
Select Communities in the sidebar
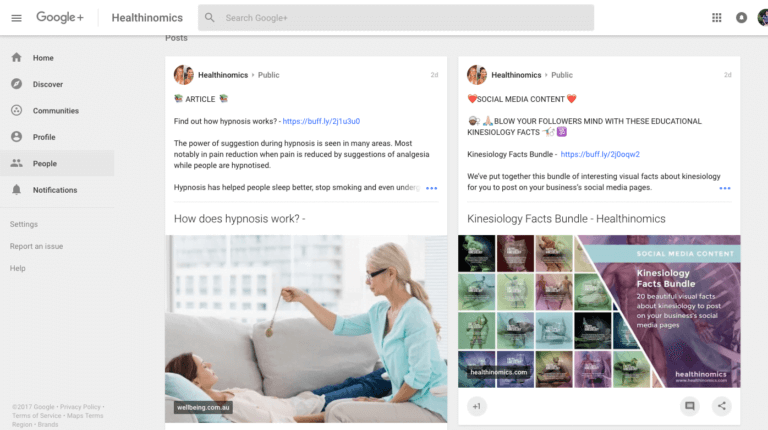55,111
